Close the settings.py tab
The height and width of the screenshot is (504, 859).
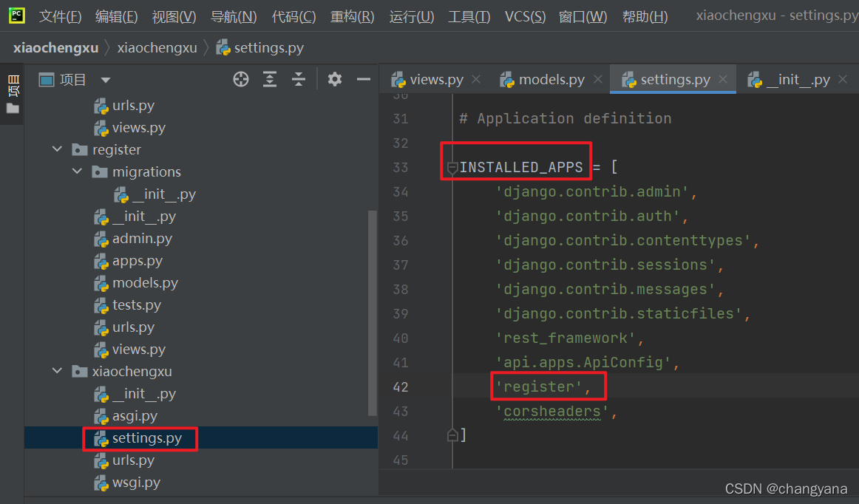[722, 79]
